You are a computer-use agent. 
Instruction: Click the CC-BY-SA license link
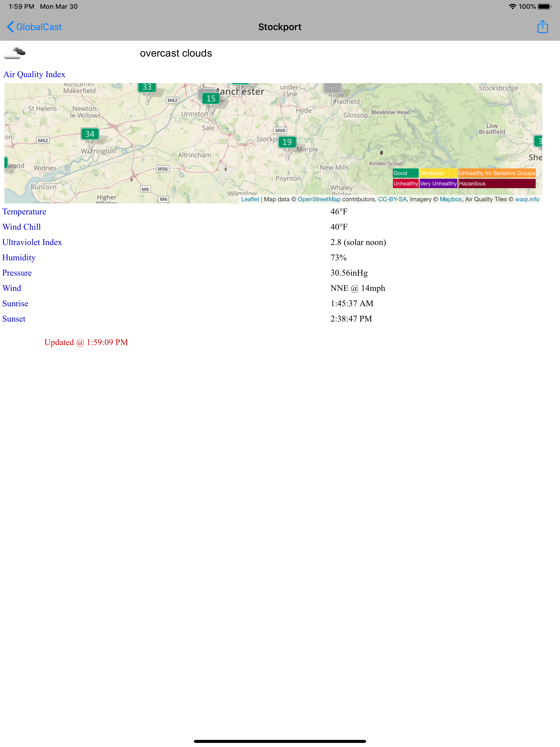tap(392, 199)
